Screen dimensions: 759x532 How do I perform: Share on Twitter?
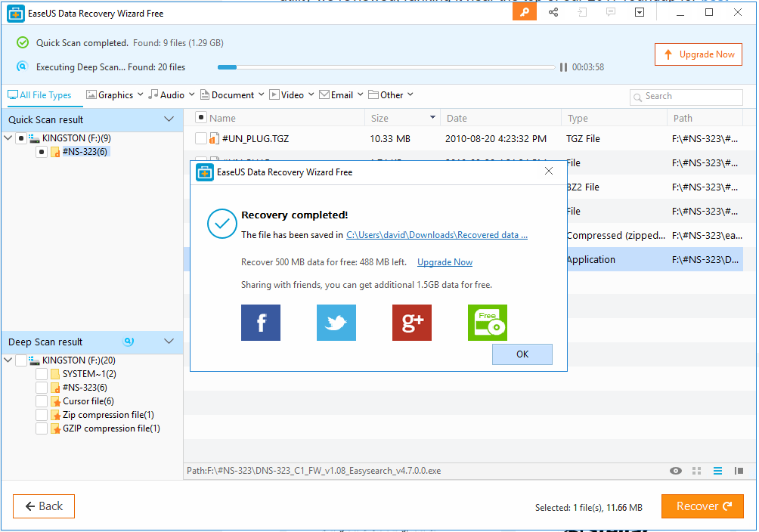click(336, 323)
